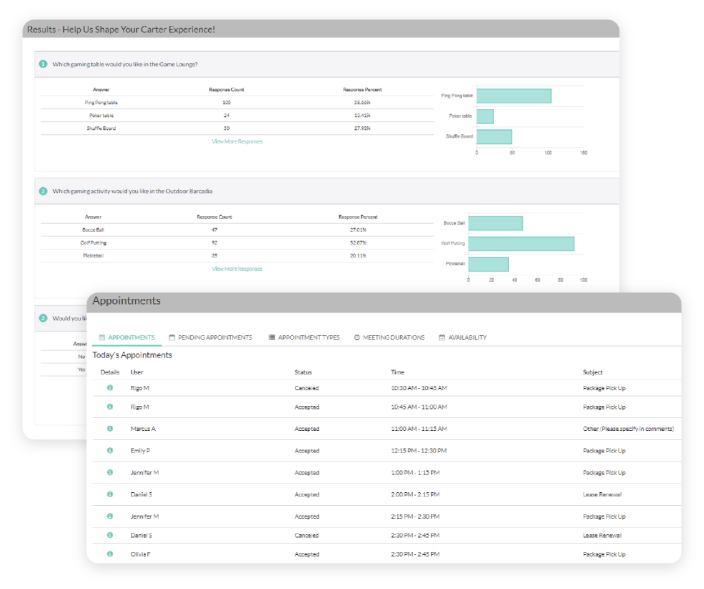Open details icon for Olivia F appointment

point(110,554)
